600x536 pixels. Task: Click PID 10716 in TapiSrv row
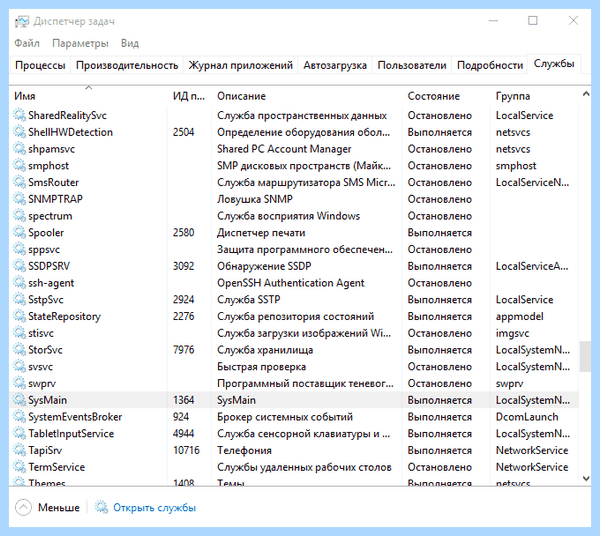(x=186, y=450)
